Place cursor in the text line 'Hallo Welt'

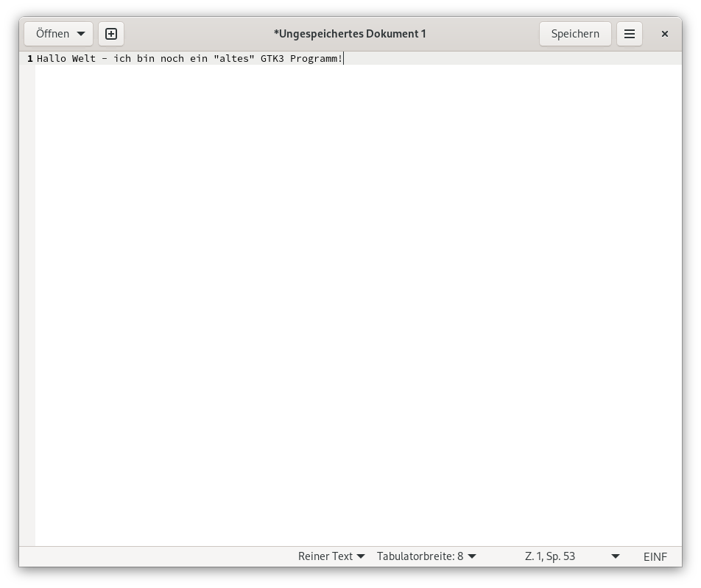[x=189, y=59]
